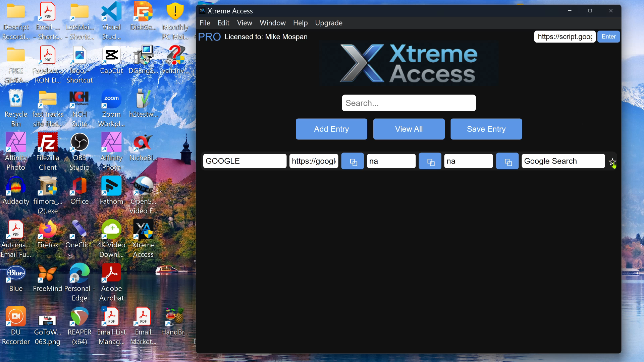Image resolution: width=644 pixels, height=362 pixels.
Task: Click the blue Enter button
Action: [x=608, y=37]
